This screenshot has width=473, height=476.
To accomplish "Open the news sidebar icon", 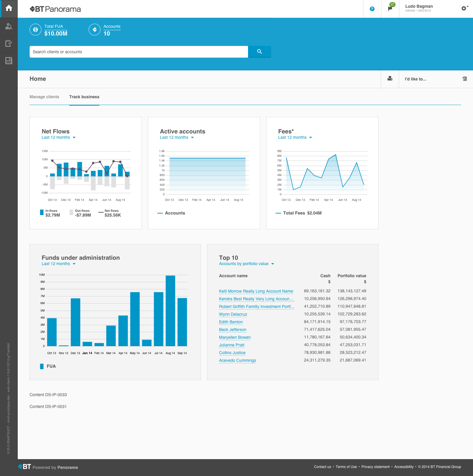I will pos(9,61).
